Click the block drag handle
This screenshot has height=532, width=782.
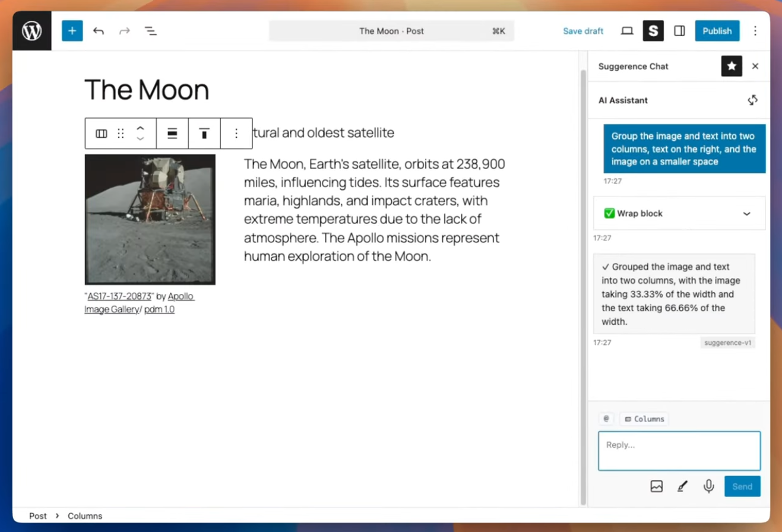click(121, 134)
